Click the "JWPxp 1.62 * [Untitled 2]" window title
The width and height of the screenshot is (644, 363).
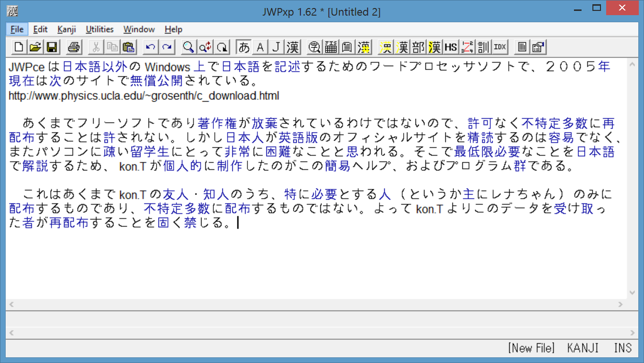point(321,12)
